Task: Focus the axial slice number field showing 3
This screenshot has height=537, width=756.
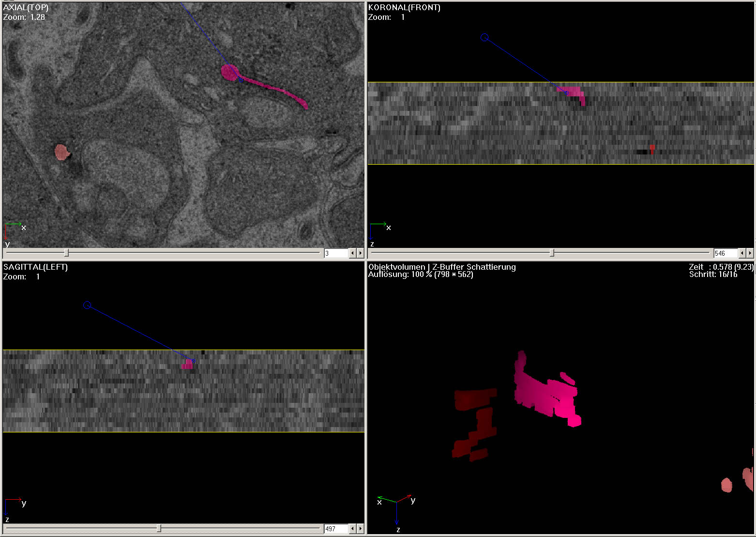Action: (x=336, y=253)
